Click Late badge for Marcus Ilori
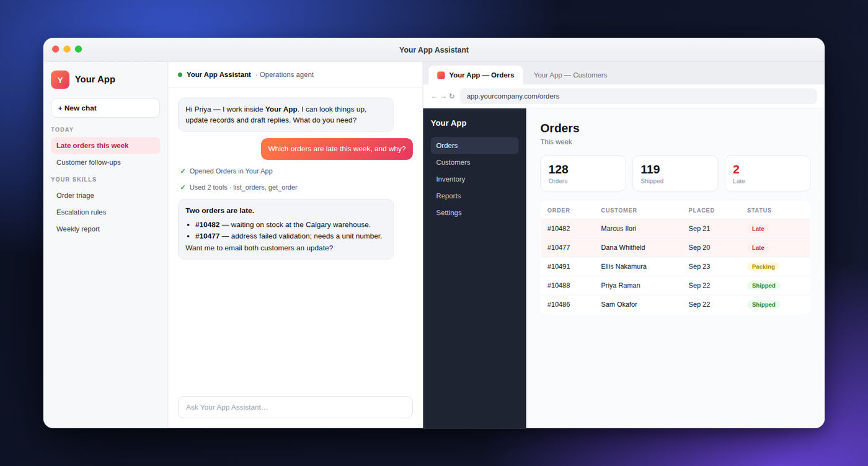 tap(758, 229)
